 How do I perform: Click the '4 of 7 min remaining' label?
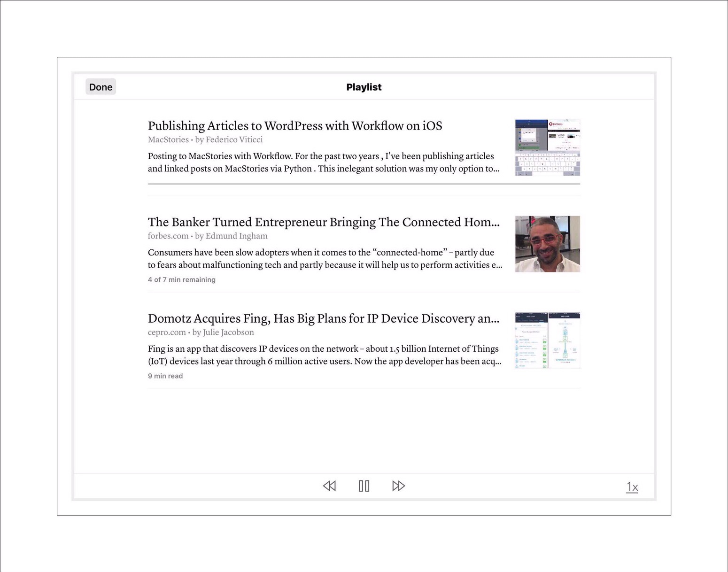tap(181, 279)
